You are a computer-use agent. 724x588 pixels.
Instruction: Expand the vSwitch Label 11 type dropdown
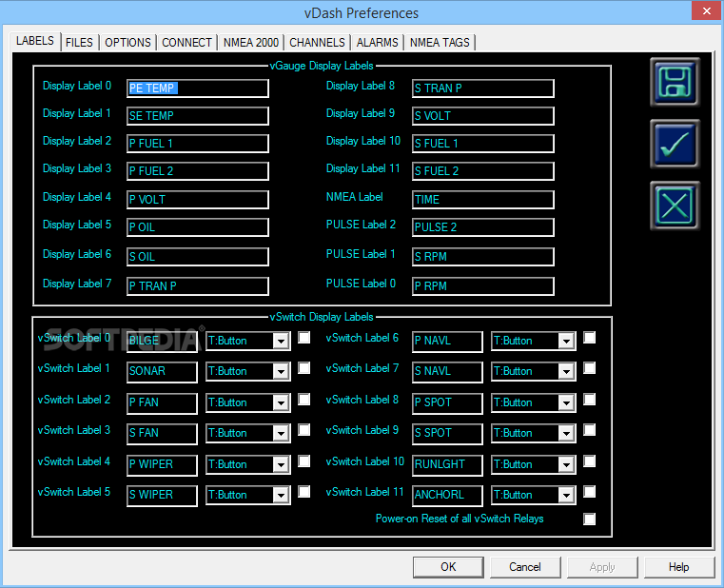pyautogui.click(x=534, y=496)
